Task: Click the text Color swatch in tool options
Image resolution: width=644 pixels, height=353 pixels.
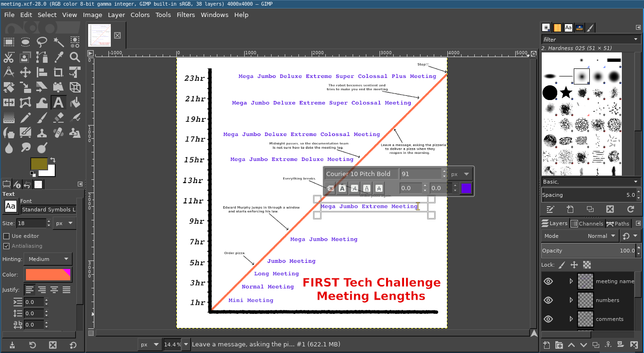Action: (x=48, y=275)
